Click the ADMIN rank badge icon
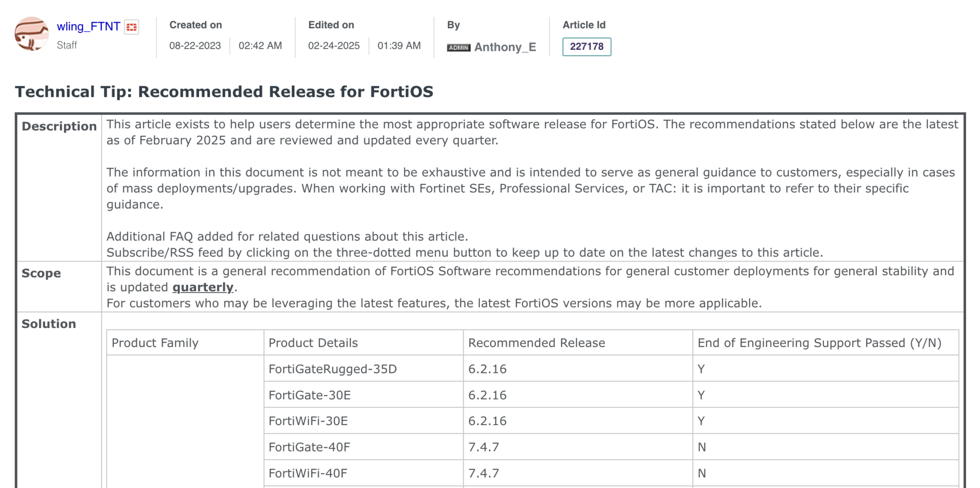Screen dimensions: 980x488 458,47
